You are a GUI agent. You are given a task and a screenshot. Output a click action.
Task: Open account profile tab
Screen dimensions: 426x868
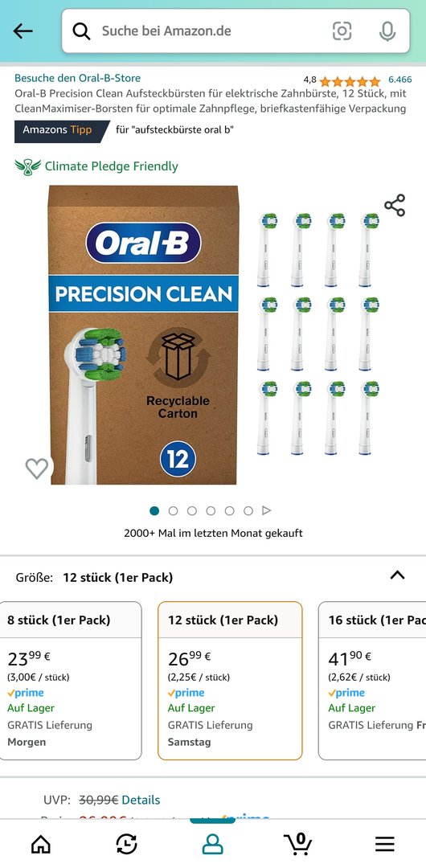pyautogui.click(x=212, y=844)
